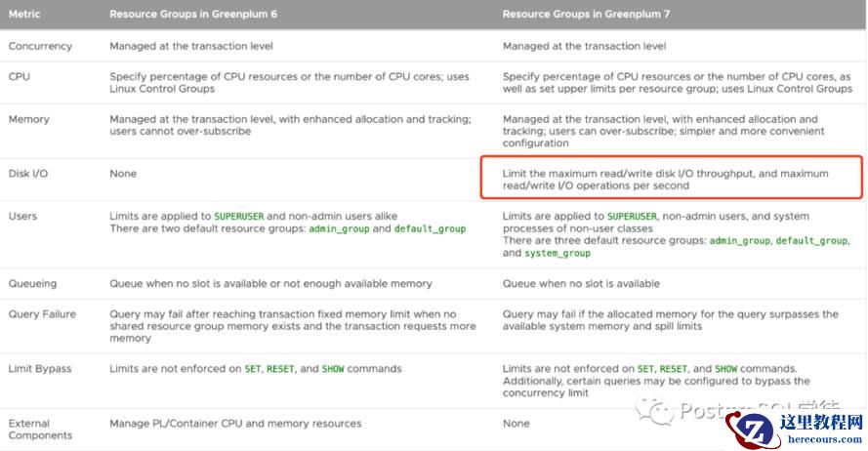This screenshot has width=868, height=451.
Task: Open the herecours.com link
Action: click(x=822, y=440)
